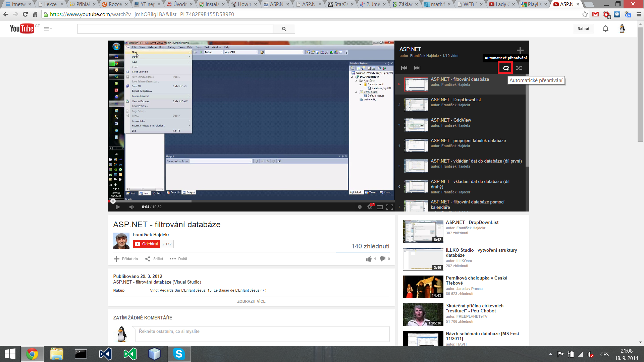Bookmark the page with the star

pyautogui.click(x=585, y=14)
